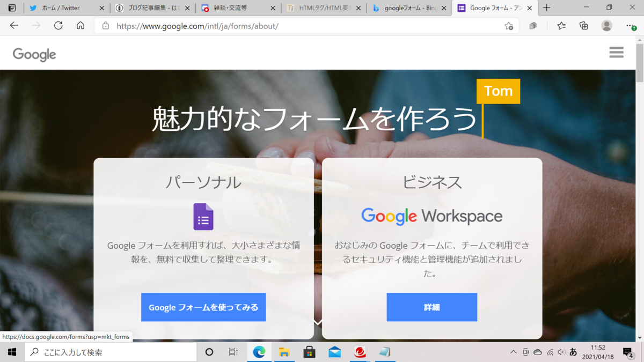Add current page to favorites
This screenshot has width=644, height=362.
tap(509, 25)
